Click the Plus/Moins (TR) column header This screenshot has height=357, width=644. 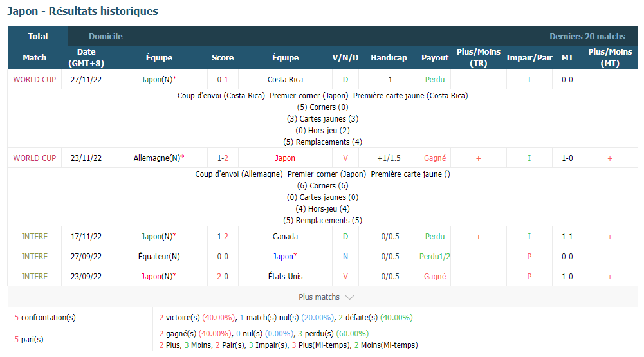479,57
